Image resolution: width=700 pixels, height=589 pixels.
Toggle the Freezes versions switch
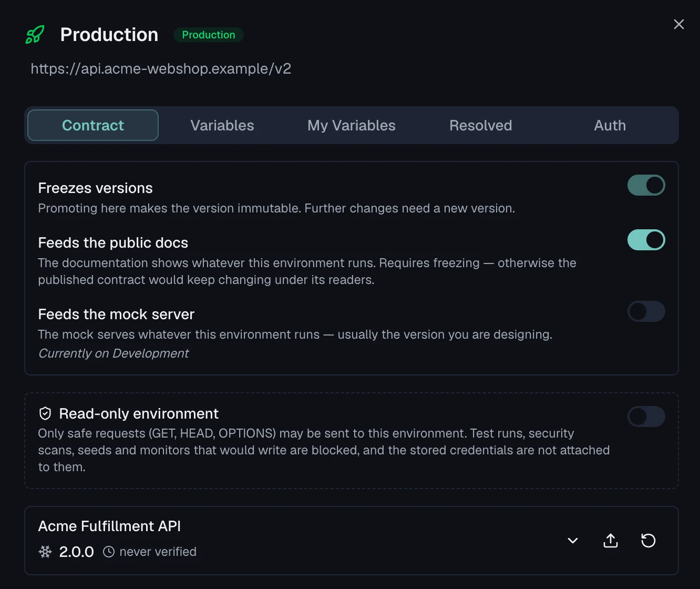[x=646, y=185]
